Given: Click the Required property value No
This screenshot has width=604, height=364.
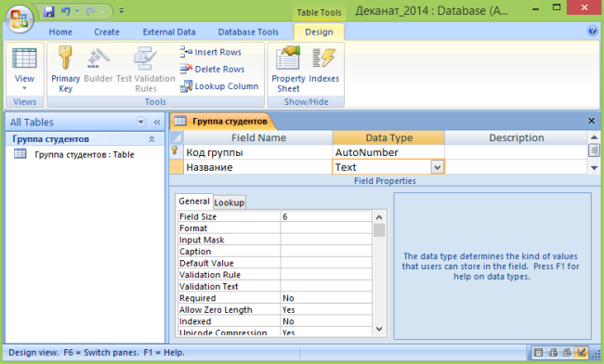Looking at the screenshot, I should (x=326, y=298).
